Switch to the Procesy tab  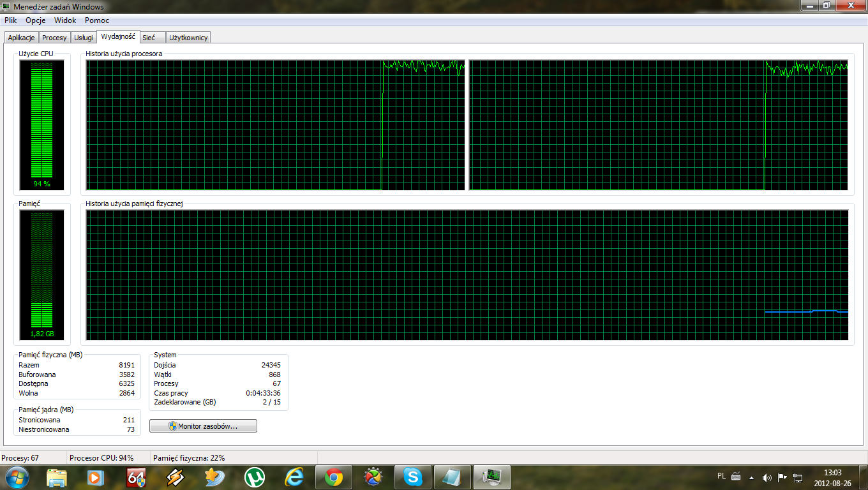54,38
